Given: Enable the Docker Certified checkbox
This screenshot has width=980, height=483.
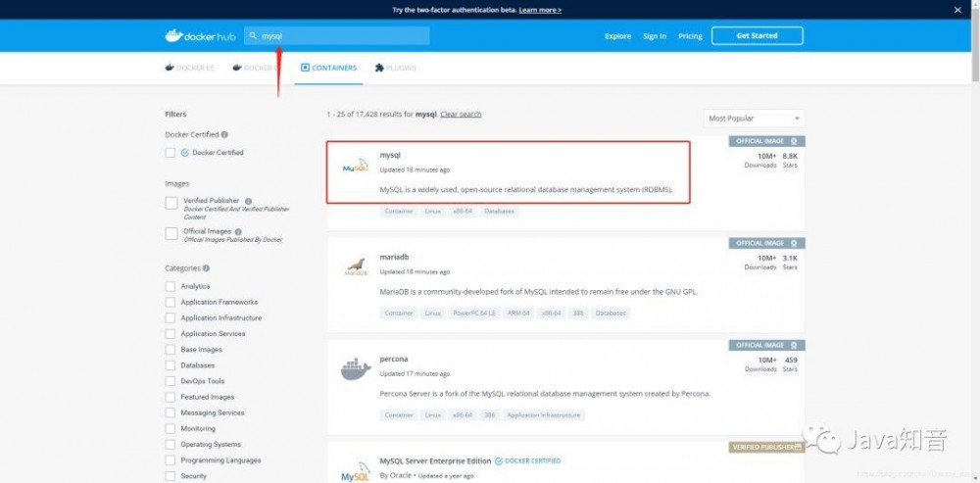Looking at the screenshot, I should (x=170, y=153).
